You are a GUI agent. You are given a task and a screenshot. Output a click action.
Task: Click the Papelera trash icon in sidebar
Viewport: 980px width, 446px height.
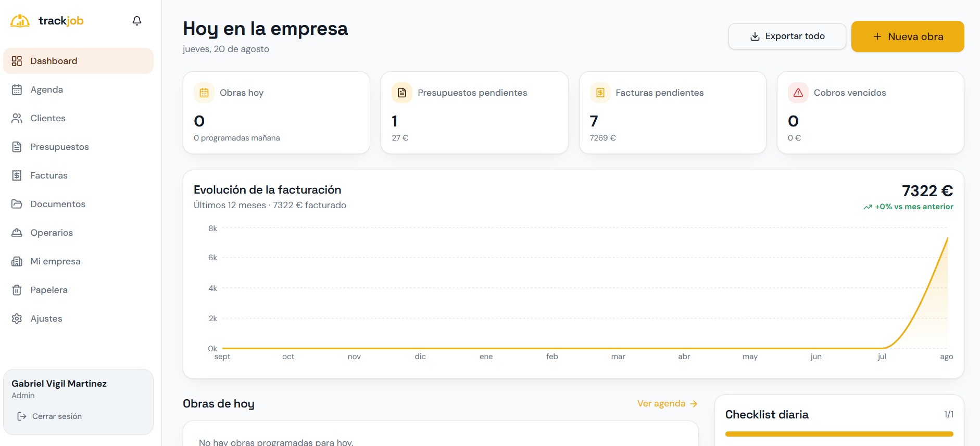[17, 290]
